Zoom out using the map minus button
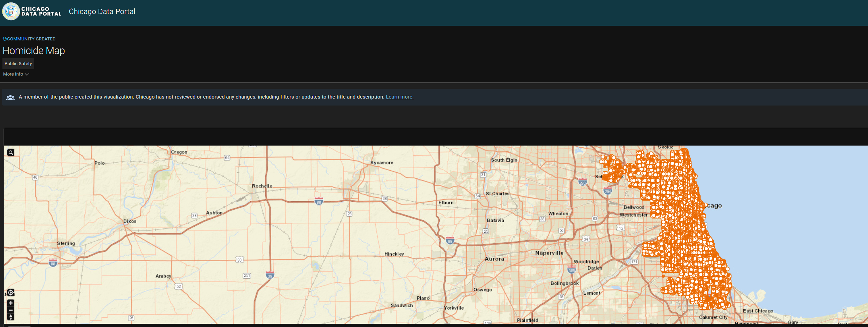This screenshot has width=868, height=327. click(11, 310)
